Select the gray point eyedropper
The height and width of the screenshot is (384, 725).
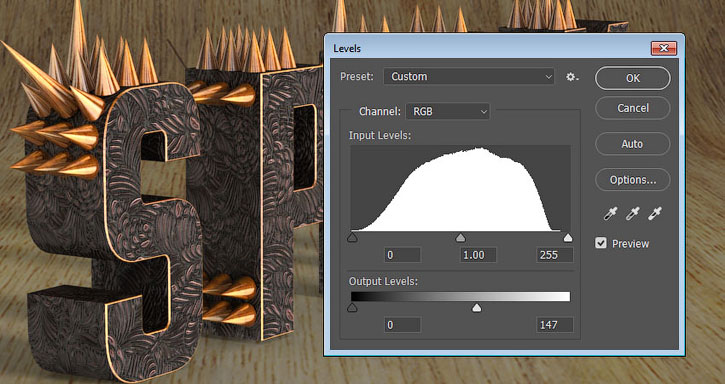(632, 214)
